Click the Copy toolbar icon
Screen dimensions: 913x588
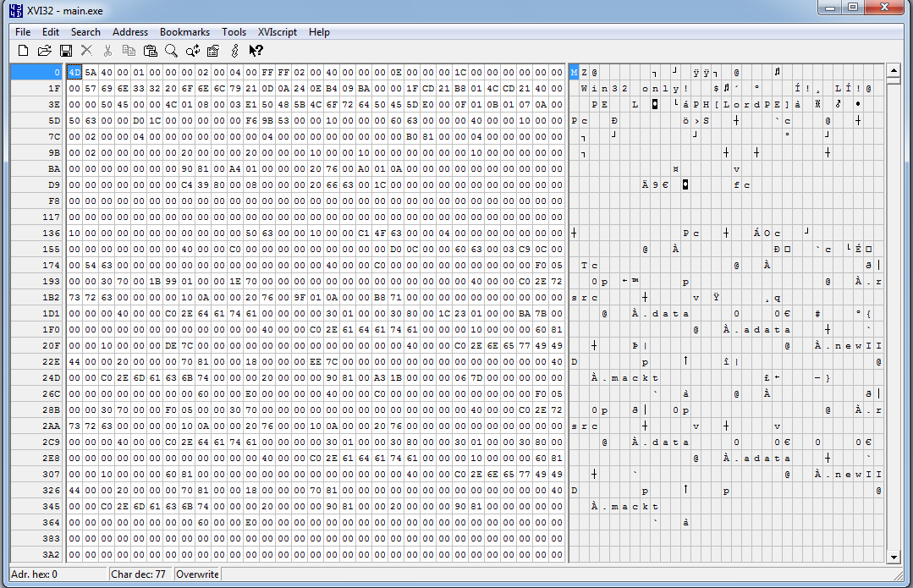click(x=129, y=51)
